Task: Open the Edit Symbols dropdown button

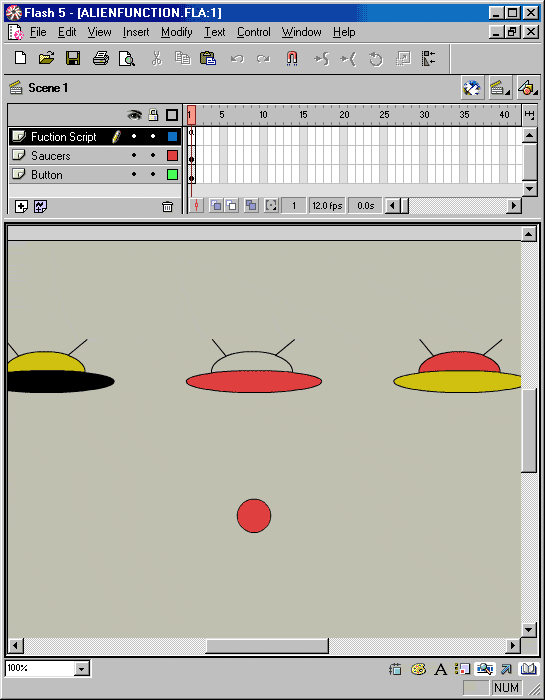Action: click(528, 88)
